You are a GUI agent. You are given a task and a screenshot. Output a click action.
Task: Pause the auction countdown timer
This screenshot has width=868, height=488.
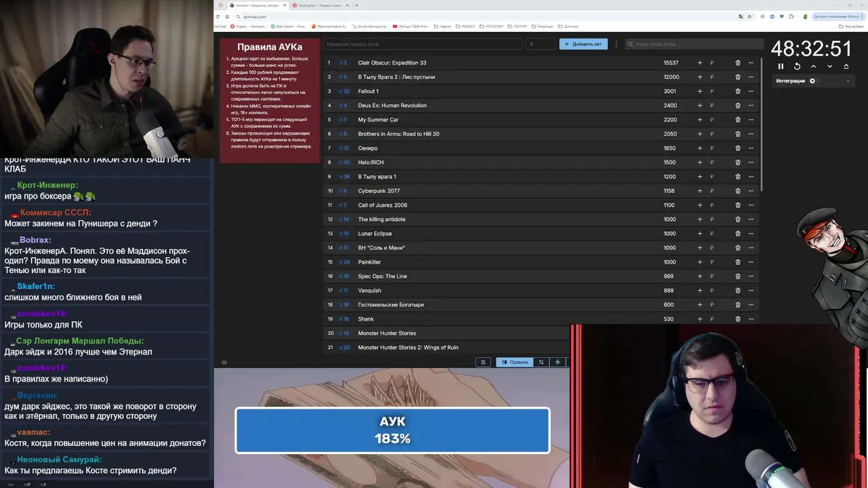[x=781, y=66]
